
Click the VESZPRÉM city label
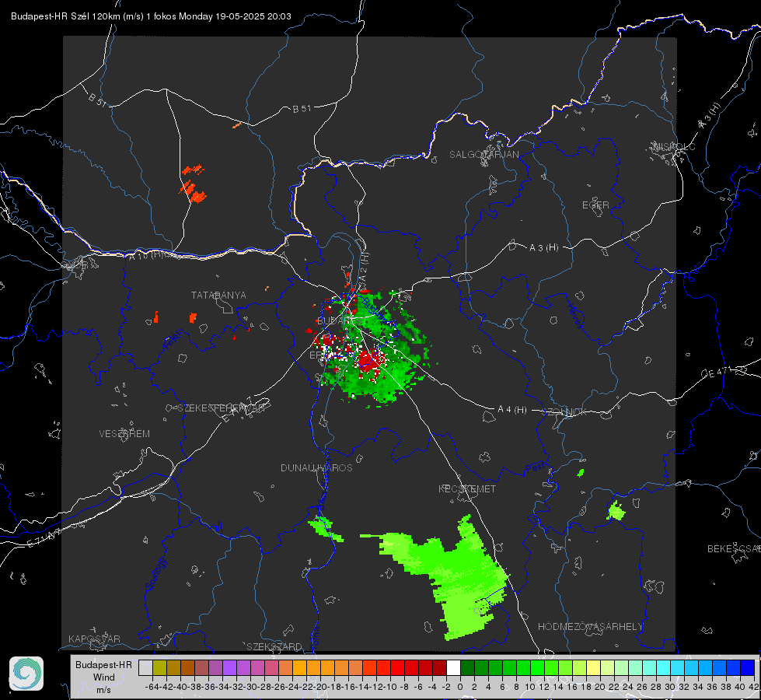(x=124, y=434)
